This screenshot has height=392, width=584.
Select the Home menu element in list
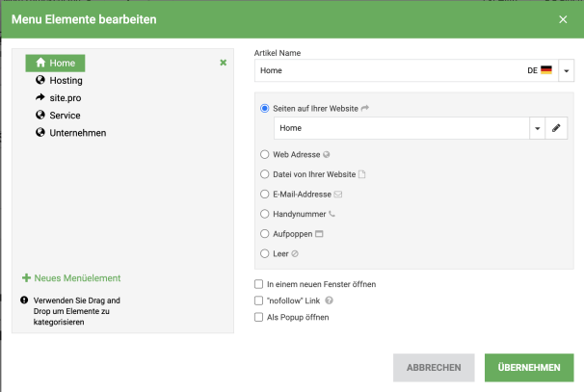pos(60,63)
